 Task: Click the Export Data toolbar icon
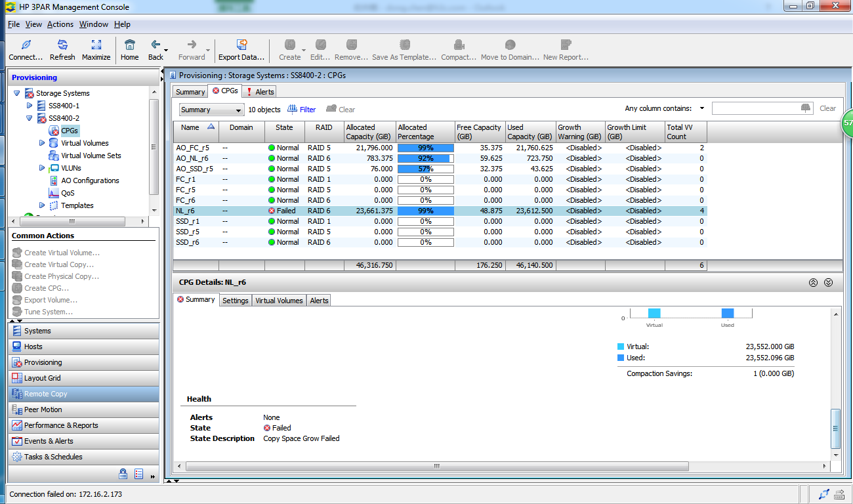click(241, 45)
